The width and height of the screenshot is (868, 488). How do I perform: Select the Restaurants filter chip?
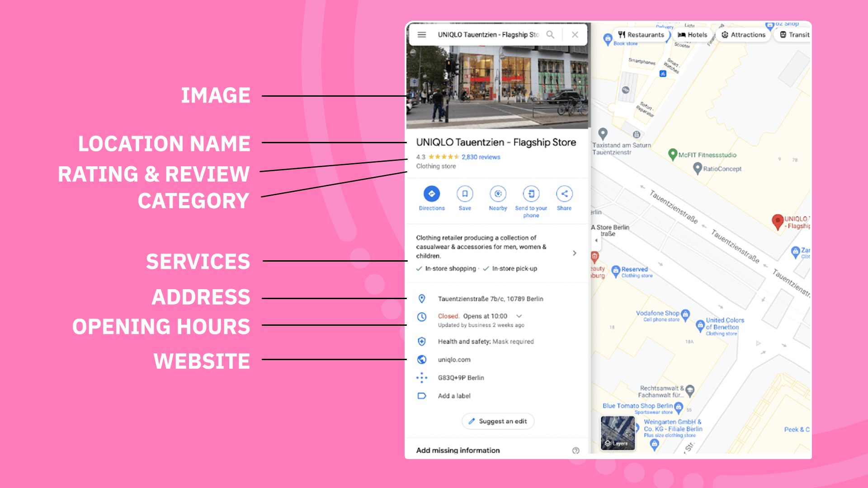pos(641,35)
